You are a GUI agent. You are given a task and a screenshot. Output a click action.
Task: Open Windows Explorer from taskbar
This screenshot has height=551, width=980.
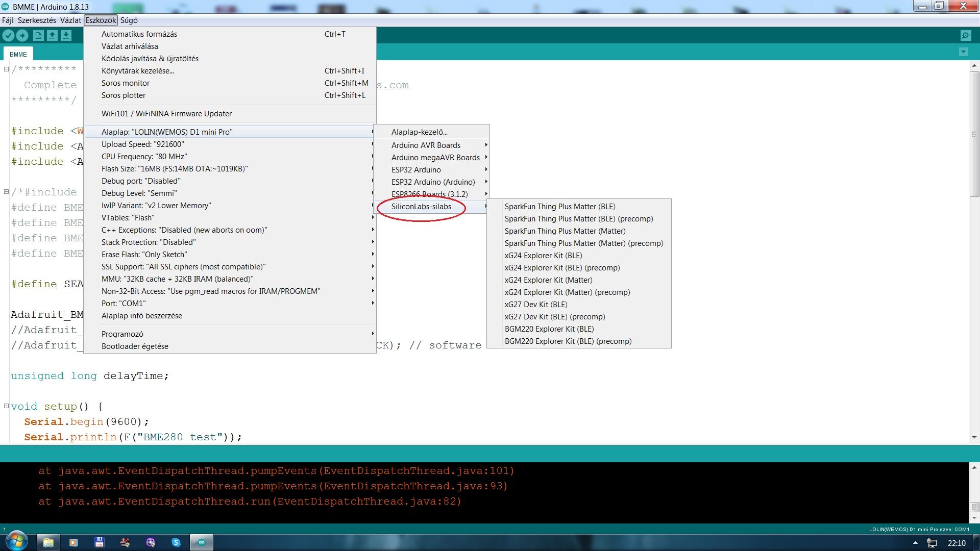pos(48,542)
